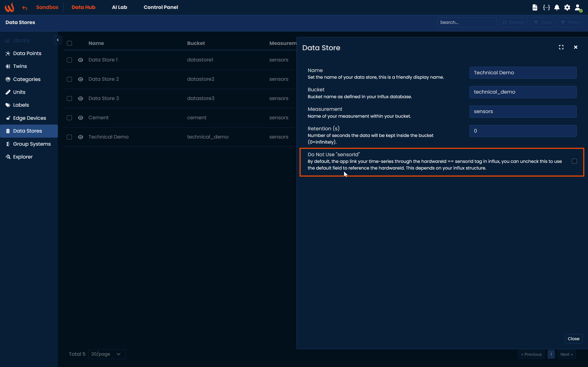Collapse the sidebar with chevron button
Viewport: 588px width, 367px height.
pyautogui.click(x=58, y=40)
